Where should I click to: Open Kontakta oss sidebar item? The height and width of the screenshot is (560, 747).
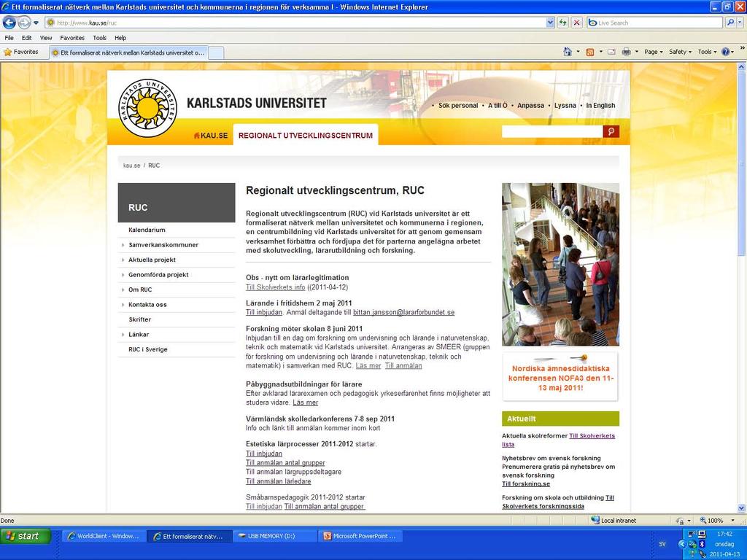(147, 304)
